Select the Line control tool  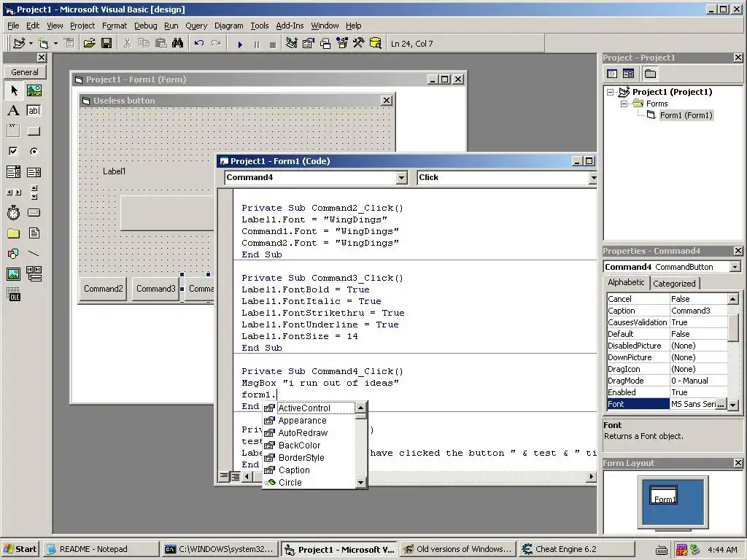(34, 254)
